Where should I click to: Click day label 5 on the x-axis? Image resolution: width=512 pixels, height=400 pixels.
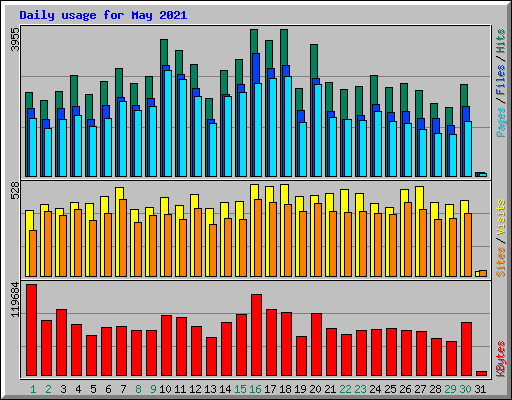pyautogui.click(x=93, y=389)
